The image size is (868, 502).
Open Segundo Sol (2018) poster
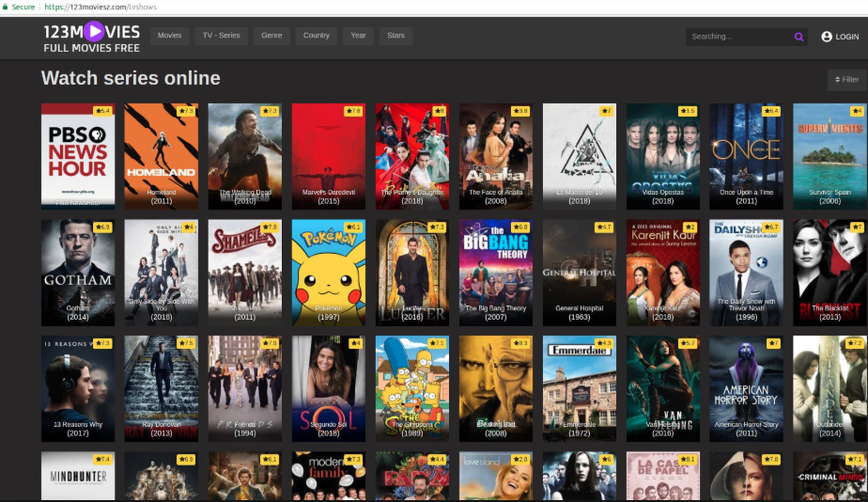(x=328, y=388)
